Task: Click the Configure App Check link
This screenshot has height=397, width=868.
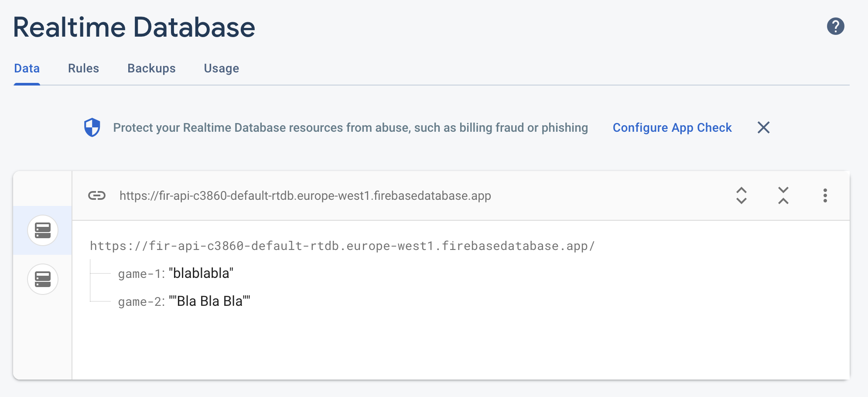Action: 672,127
